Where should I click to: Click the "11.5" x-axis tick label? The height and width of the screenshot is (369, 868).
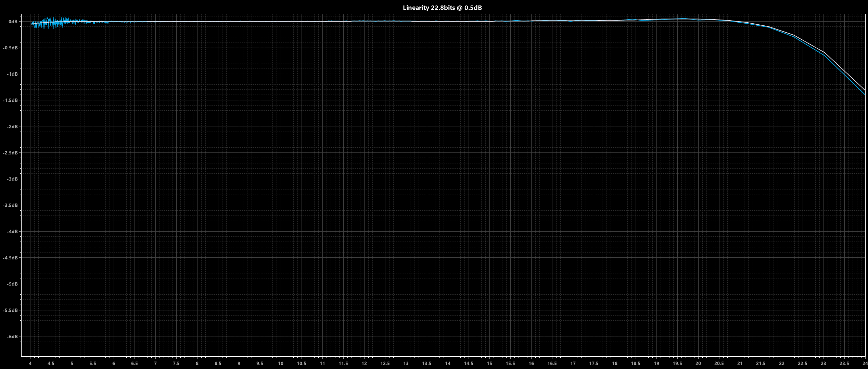click(x=343, y=364)
